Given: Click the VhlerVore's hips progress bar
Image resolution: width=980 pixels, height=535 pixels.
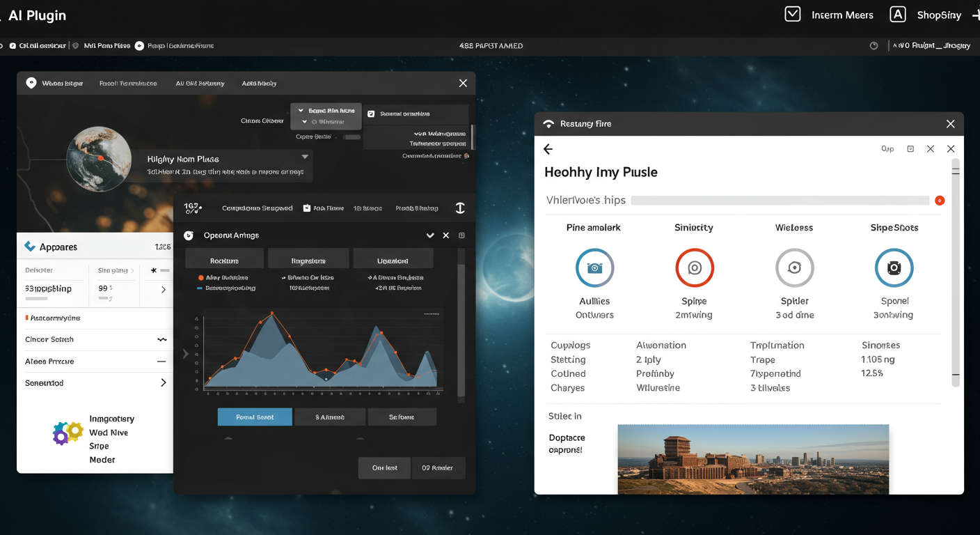Looking at the screenshot, I should [x=780, y=200].
